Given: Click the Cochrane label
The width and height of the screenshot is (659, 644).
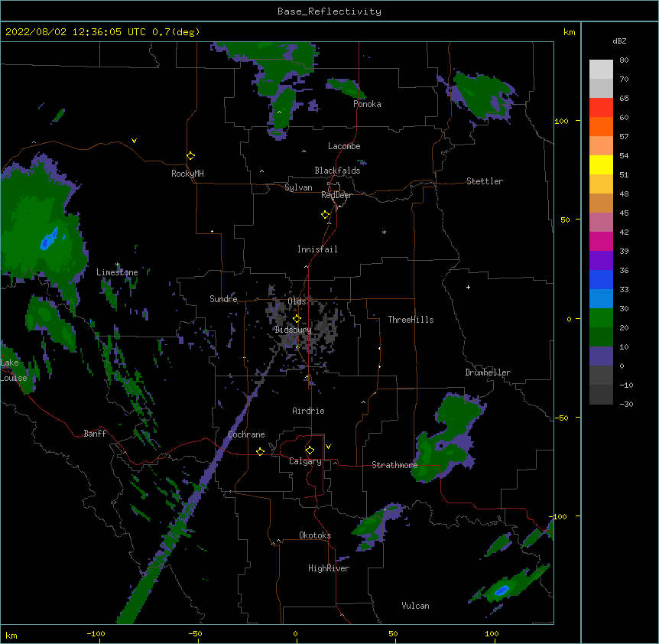Looking at the screenshot, I should pyautogui.click(x=246, y=434).
